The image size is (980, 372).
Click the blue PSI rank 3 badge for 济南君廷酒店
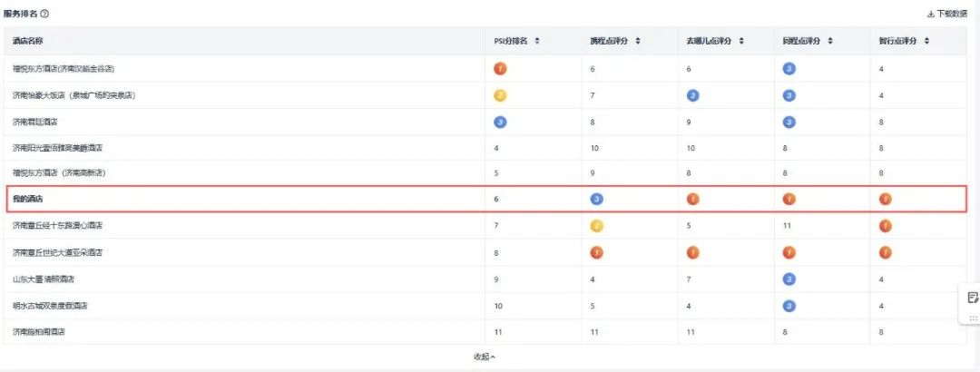(500, 122)
